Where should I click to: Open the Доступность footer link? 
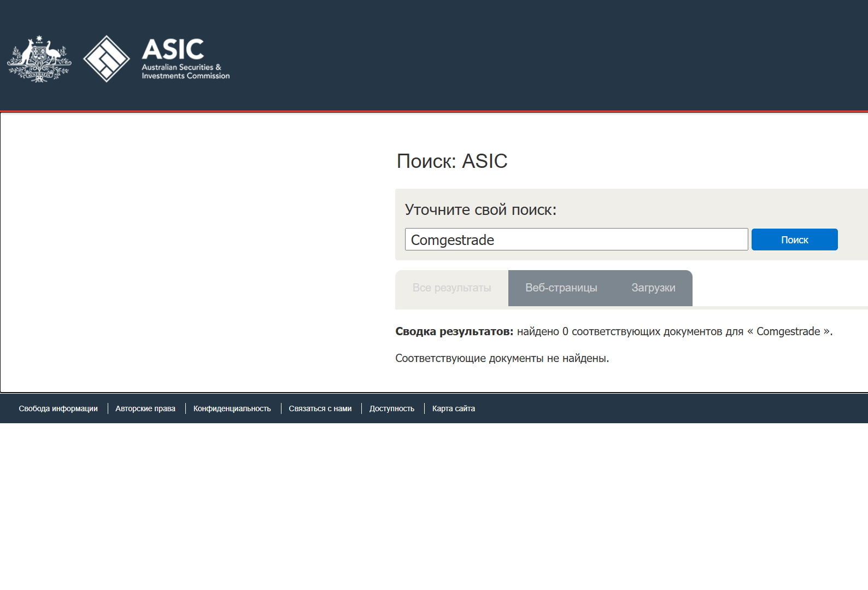click(x=391, y=408)
